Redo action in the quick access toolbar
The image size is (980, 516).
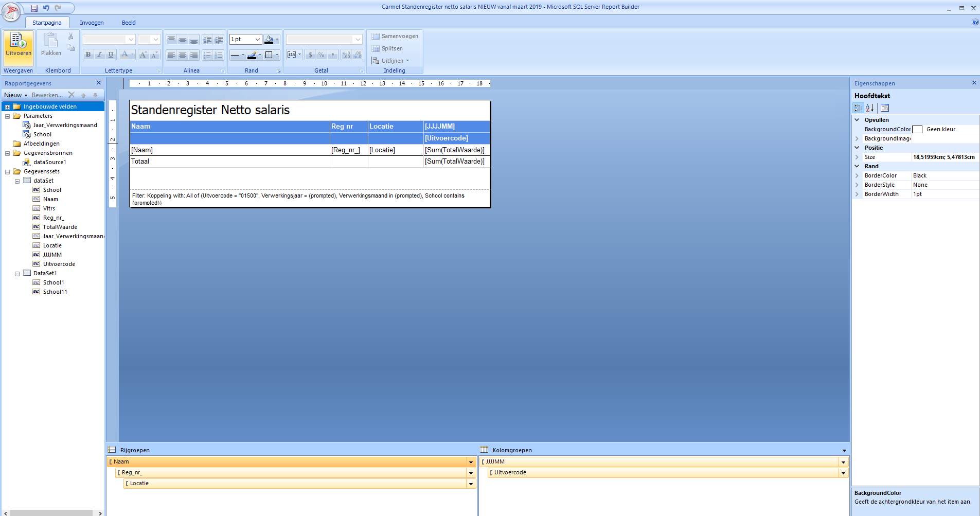pyautogui.click(x=58, y=8)
